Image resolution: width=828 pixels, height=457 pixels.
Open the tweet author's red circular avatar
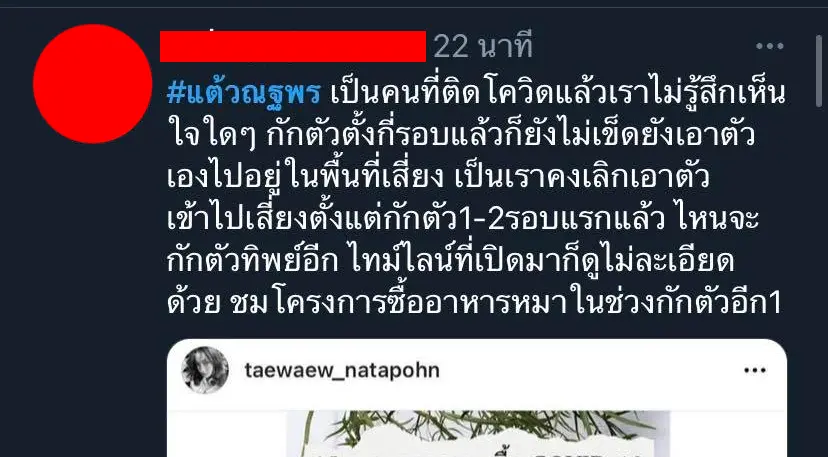click(92, 83)
